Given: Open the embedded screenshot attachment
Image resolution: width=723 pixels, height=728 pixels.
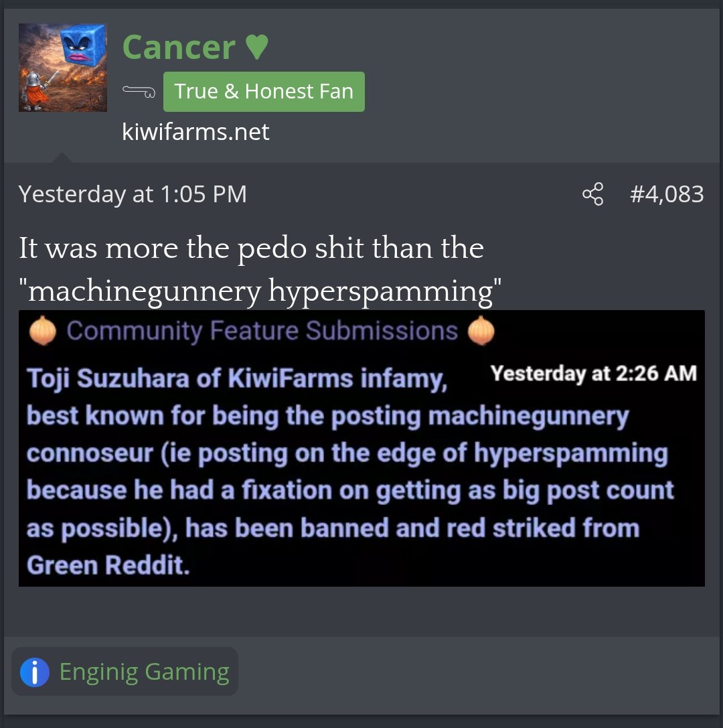Looking at the screenshot, I should [361, 448].
